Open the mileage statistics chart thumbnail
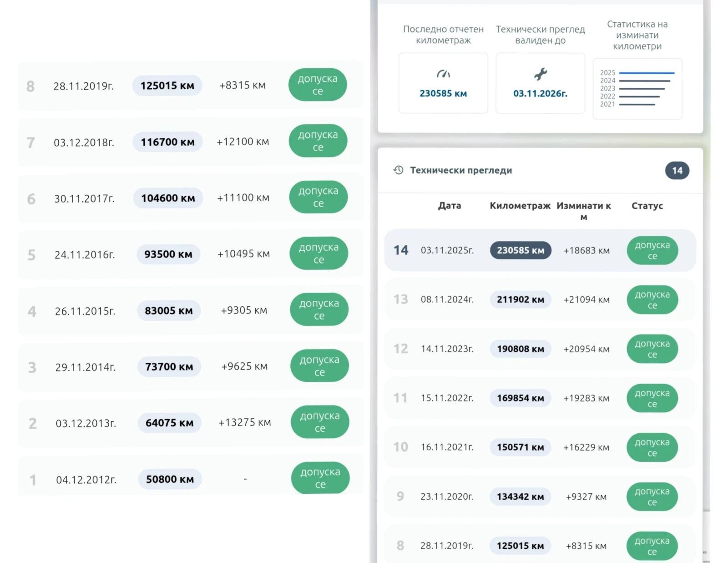 click(637, 89)
